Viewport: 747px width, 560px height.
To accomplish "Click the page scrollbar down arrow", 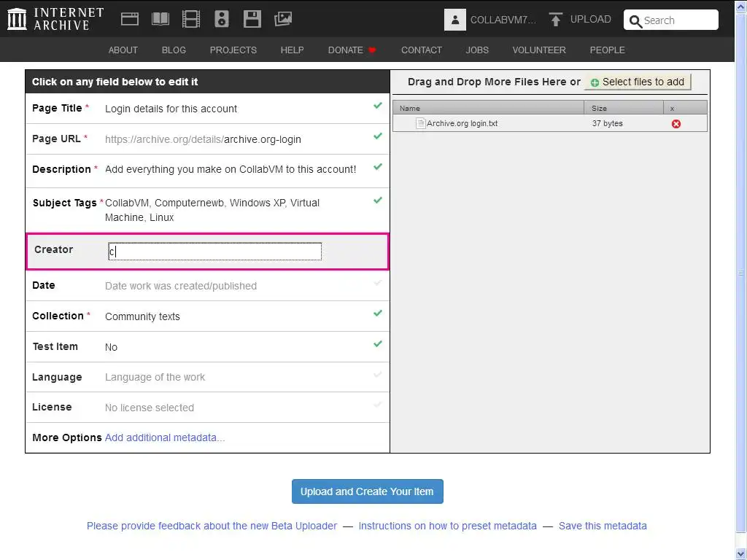I will click(741, 553).
